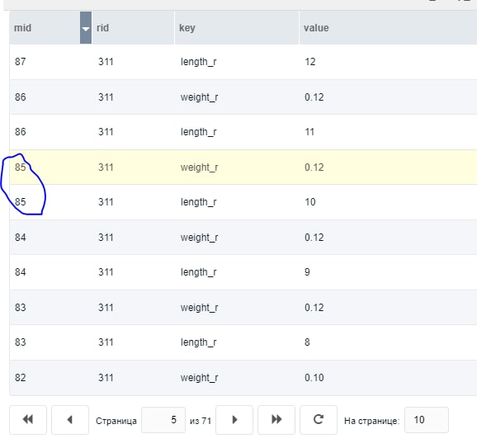Click mid 84 in length_r row
The height and width of the screenshot is (448, 477).
pos(21,272)
